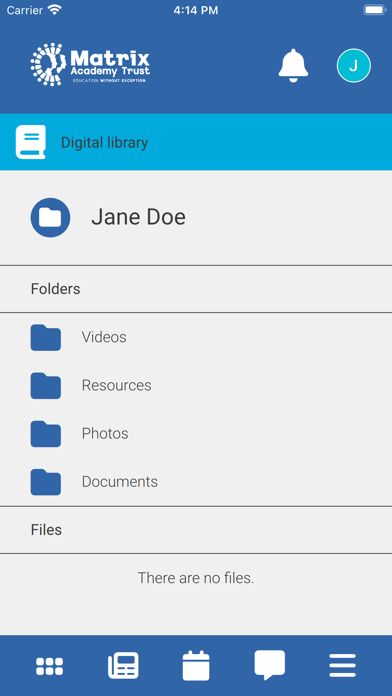Image resolution: width=392 pixels, height=696 pixels.
Task: Open the calendar from bottom bar
Action: (196, 665)
